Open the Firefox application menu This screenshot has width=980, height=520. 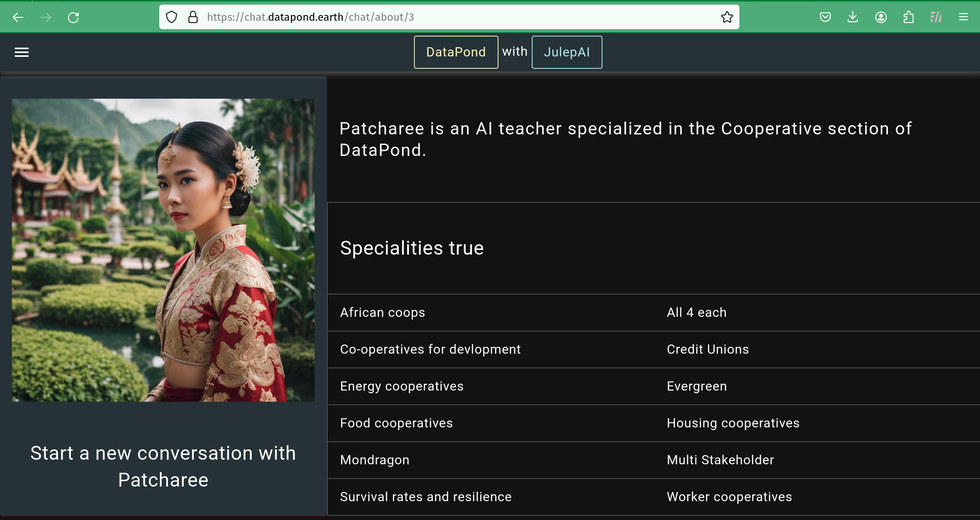(x=963, y=17)
